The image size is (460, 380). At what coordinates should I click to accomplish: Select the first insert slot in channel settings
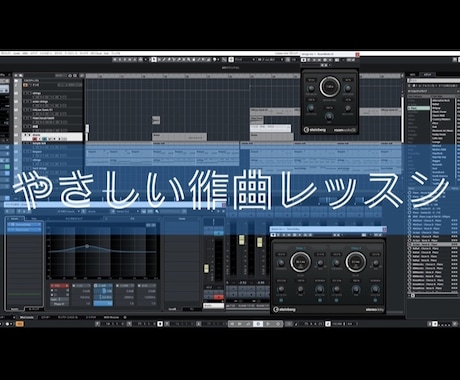pos(24,225)
